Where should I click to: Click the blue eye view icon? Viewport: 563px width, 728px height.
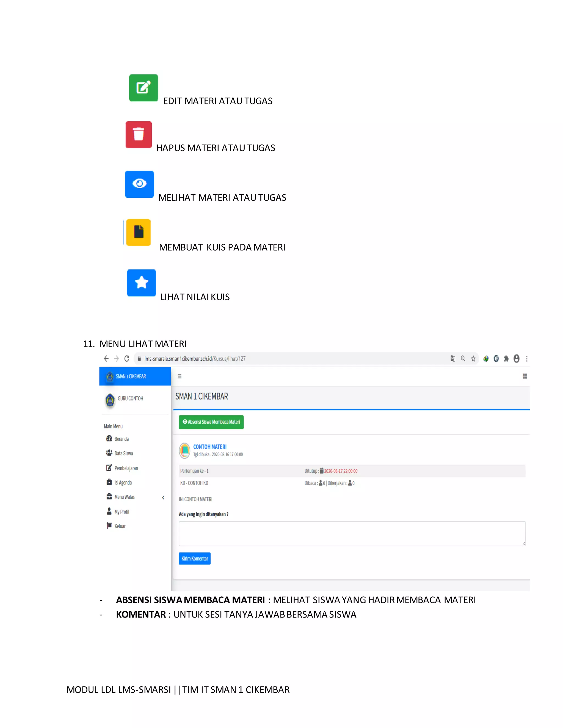coord(139,184)
